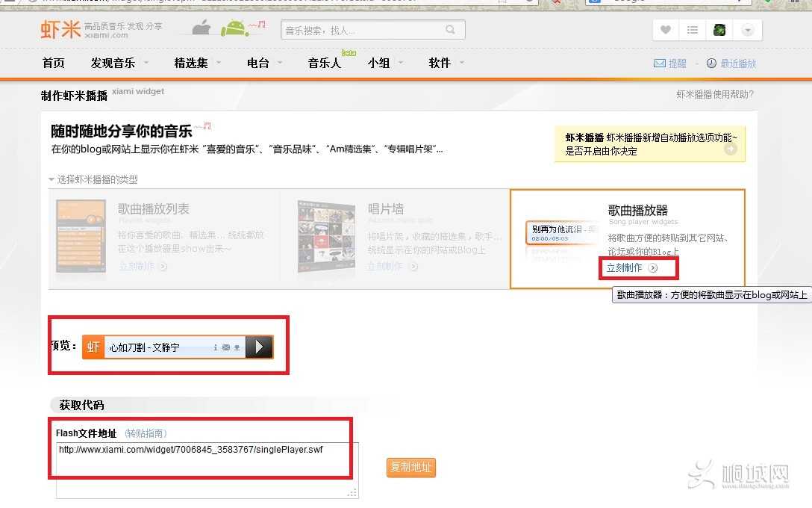Expand the 发现音乐 dropdown arrow

pyautogui.click(x=146, y=63)
